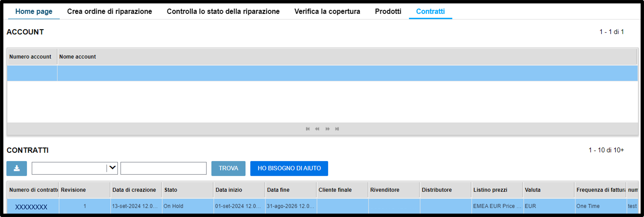
Task: Click the 01-set-2024 start date cell
Action: click(x=240, y=206)
